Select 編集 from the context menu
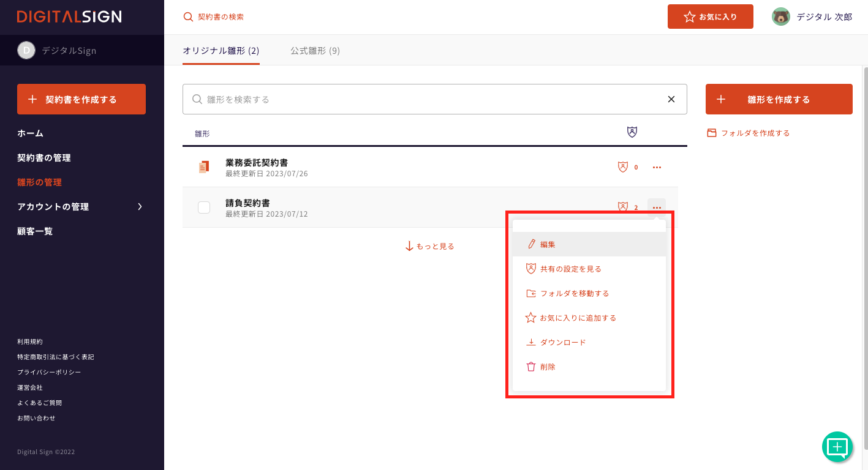Image resolution: width=868 pixels, height=470 pixels. [548, 244]
